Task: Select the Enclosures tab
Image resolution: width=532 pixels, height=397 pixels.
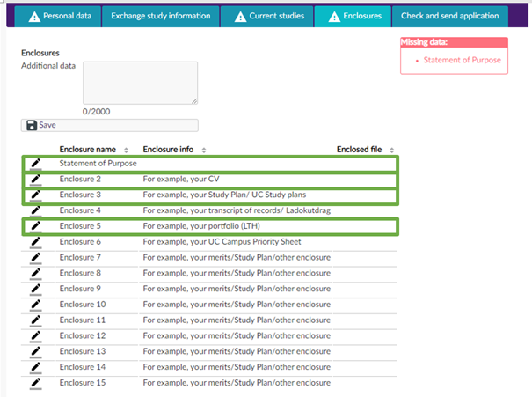Action: tap(353, 16)
